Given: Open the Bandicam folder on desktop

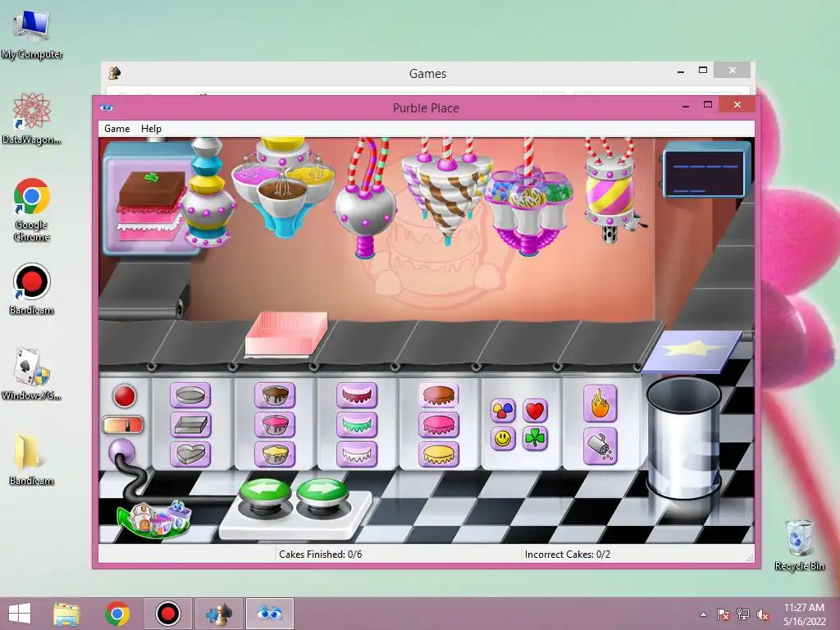Looking at the screenshot, I should [x=32, y=459].
